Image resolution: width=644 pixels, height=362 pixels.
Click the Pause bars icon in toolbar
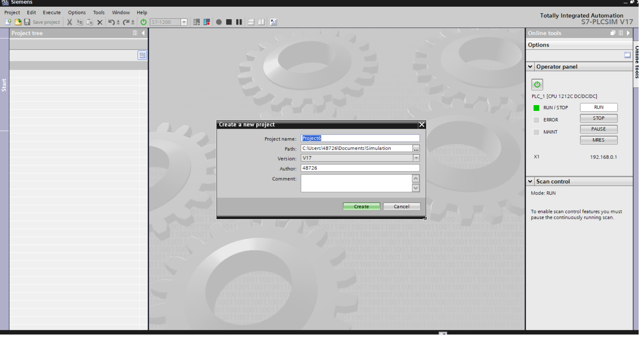click(x=239, y=22)
